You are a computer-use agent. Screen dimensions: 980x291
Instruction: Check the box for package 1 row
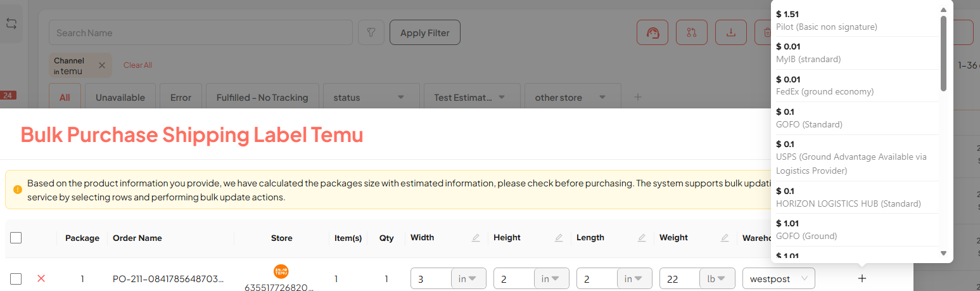(16, 278)
